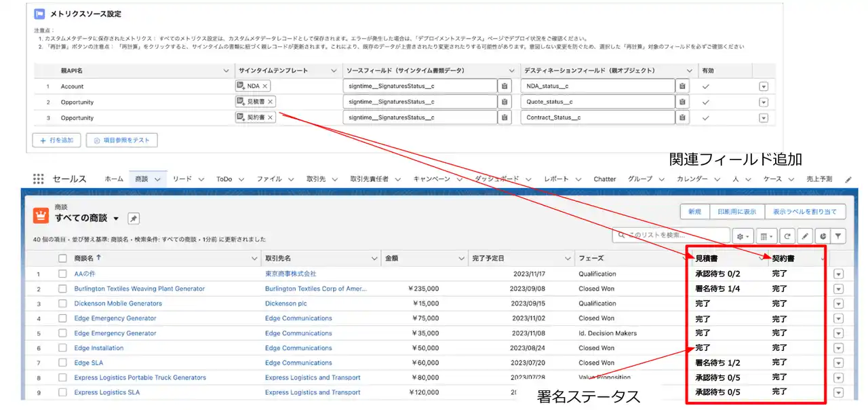Open the App Launcher grid icon

click(x=39, y=179)
